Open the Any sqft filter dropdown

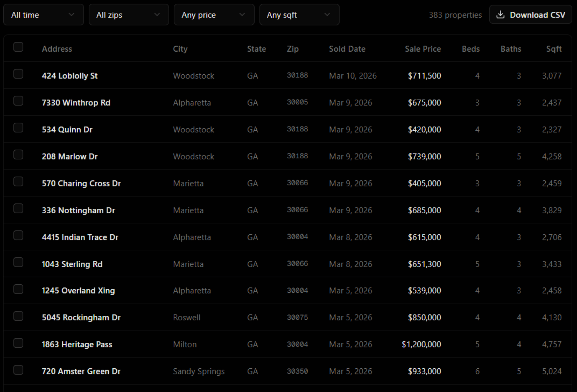point(299,14)
